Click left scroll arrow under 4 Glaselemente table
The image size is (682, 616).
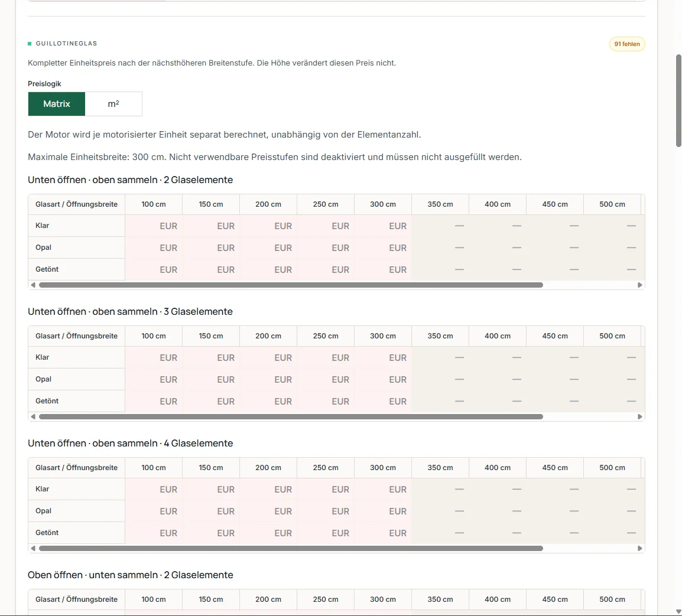pos(33,549)
